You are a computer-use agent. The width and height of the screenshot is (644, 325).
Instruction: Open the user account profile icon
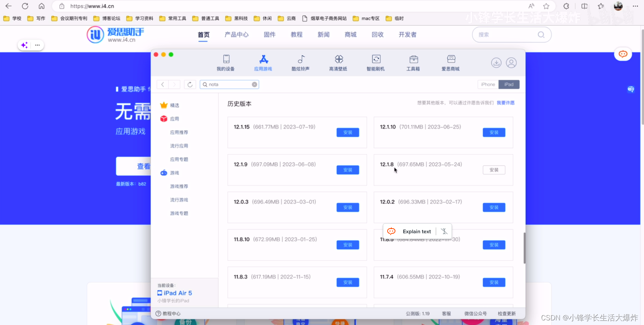click(x=511, y=62)
